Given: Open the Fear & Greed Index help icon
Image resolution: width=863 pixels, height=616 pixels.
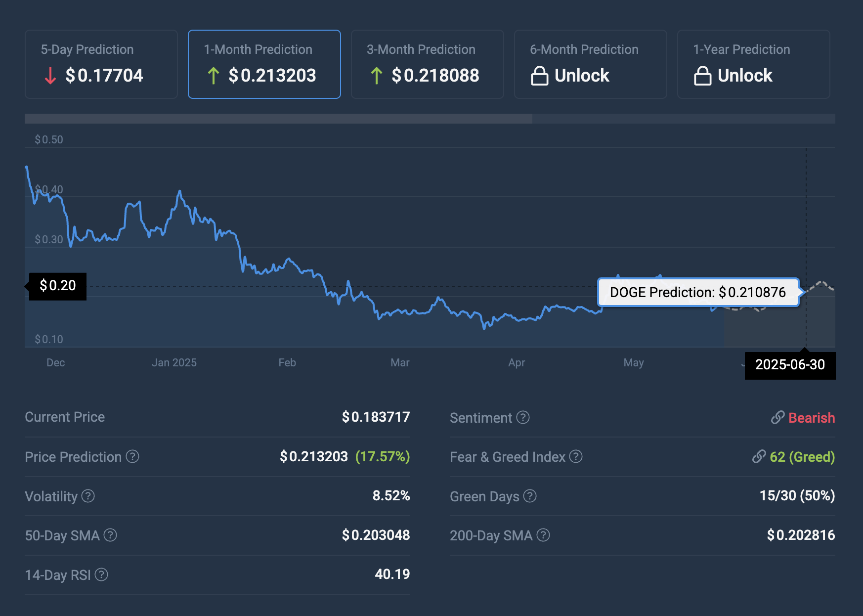Looking at the screenshot, I should coord(576,456).
